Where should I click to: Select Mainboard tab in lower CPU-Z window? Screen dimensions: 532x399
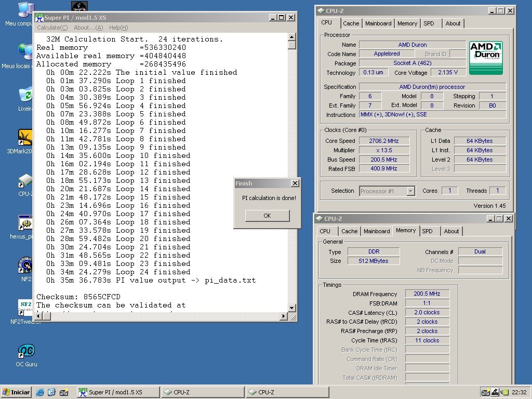point(377,231)
